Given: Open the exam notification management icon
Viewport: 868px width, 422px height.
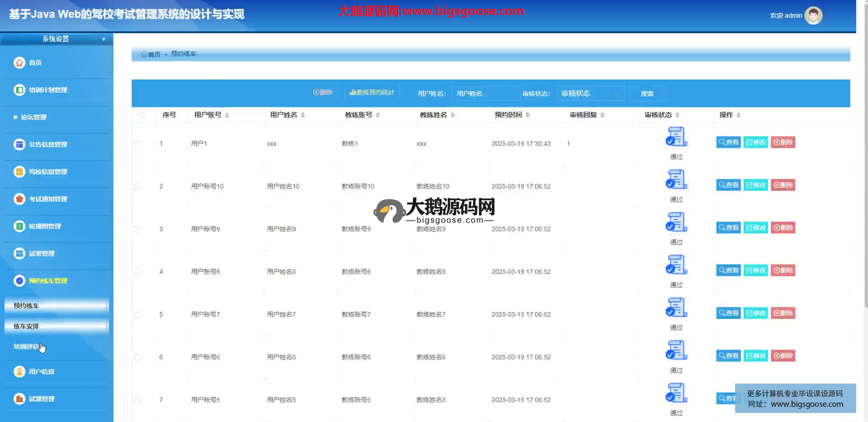Looking at the screenshot, I should (x=19, y=199).
